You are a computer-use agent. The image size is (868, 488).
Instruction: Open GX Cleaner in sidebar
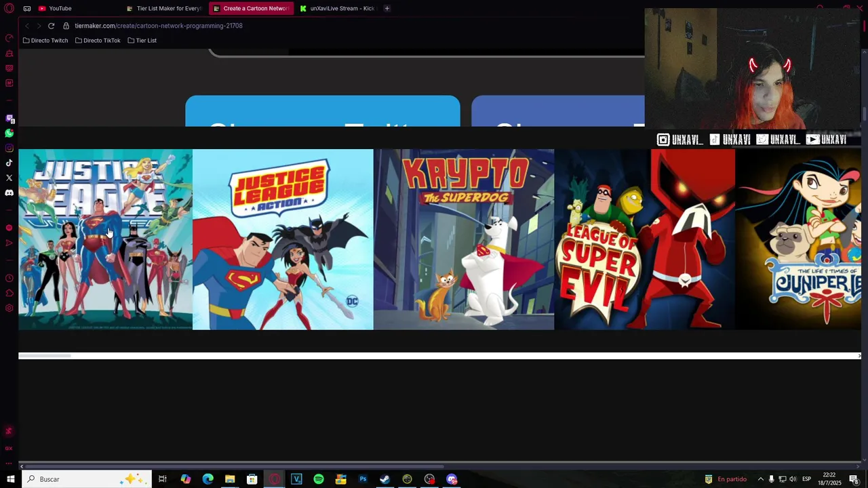(9, 54)
